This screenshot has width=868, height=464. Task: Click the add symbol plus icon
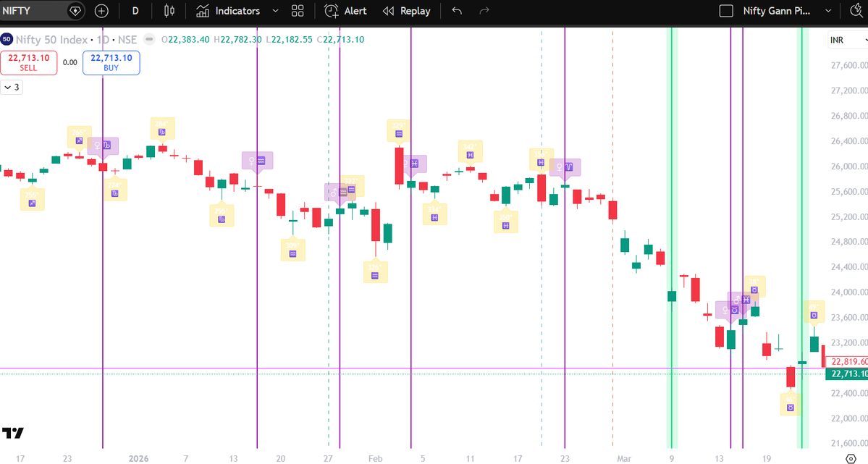(101, 11)
